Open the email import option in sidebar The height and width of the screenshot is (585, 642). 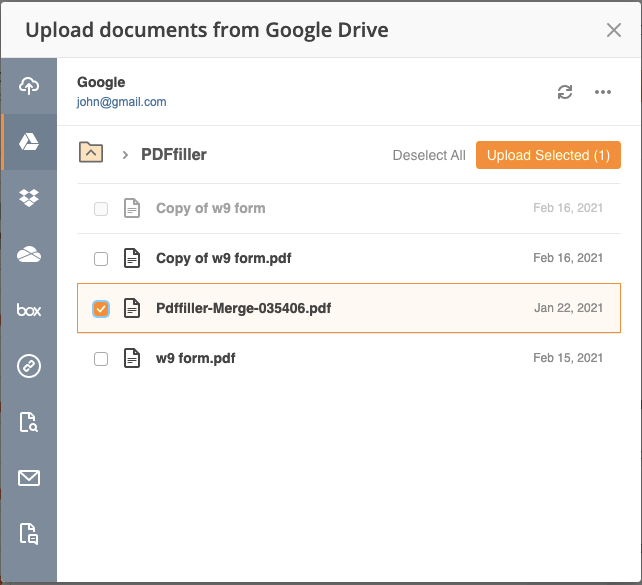pyautogui.click(x=29, y=478)
